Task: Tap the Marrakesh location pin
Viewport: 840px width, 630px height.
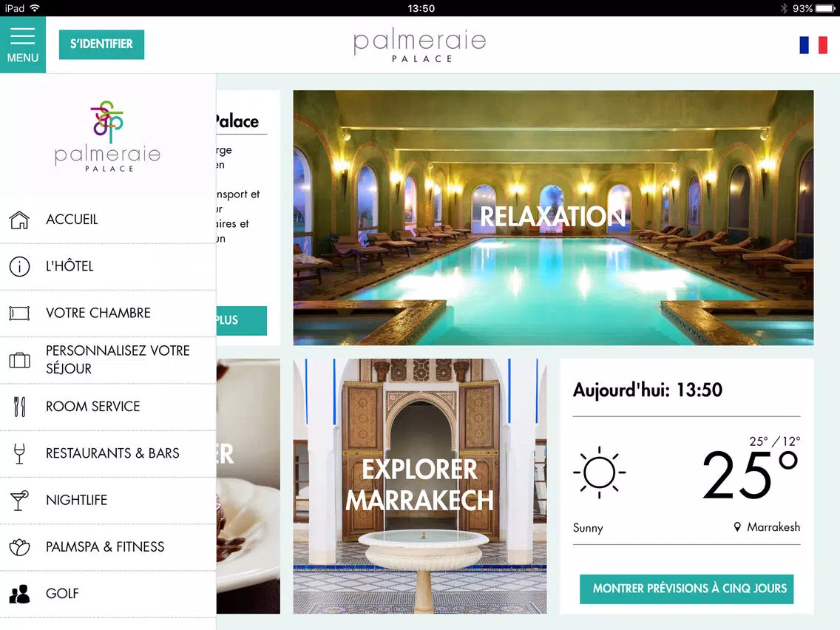Action: 737,527
